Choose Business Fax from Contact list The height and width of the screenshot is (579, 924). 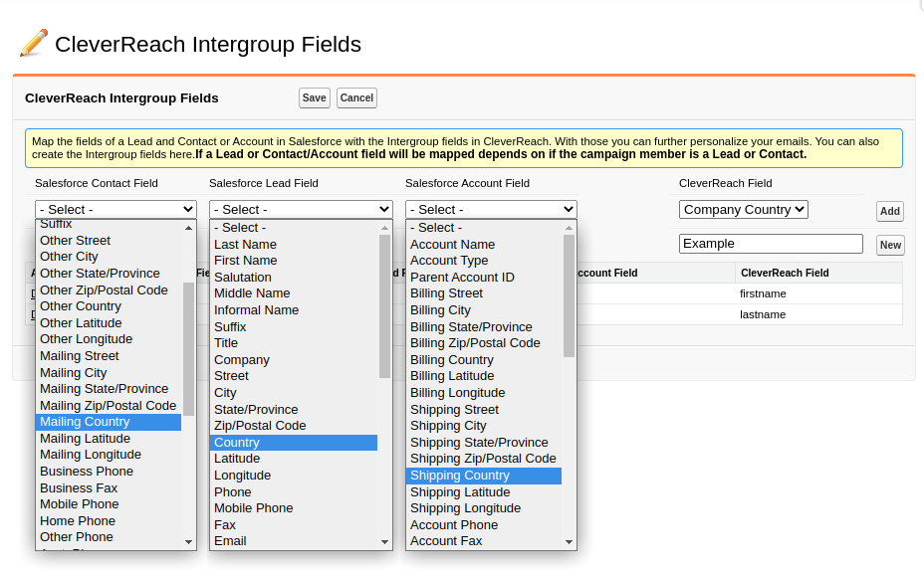point(109,487)
